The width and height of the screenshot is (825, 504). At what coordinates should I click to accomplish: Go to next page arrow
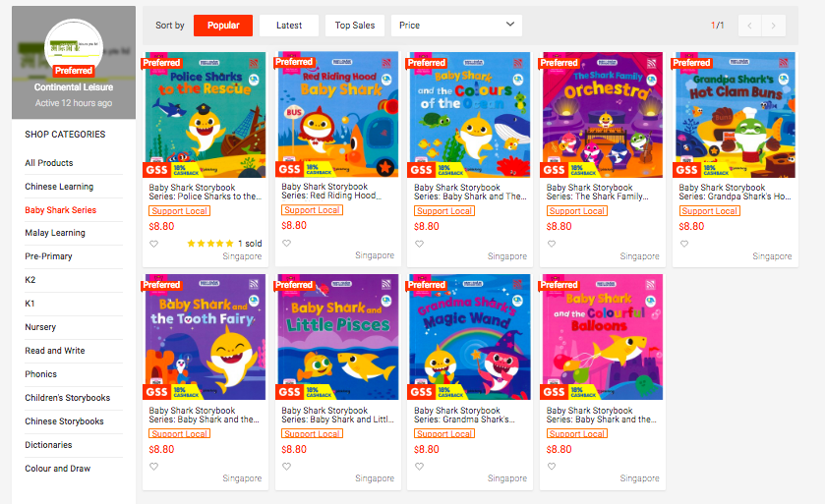(774, 26)
